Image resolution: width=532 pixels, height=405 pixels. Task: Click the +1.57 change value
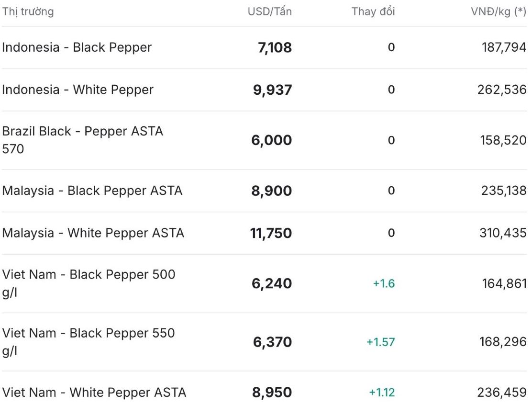pos(381,342)
